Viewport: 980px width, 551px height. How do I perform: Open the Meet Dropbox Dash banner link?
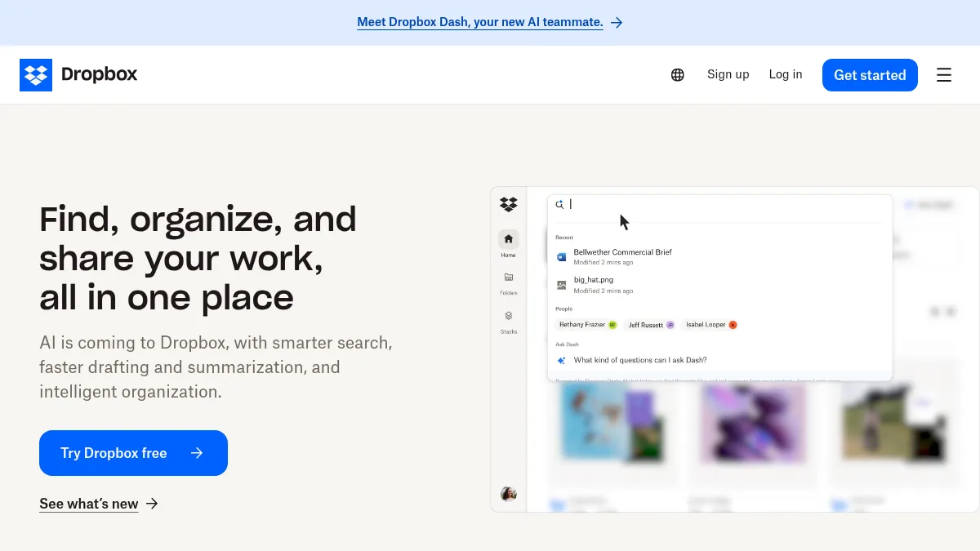480,22
